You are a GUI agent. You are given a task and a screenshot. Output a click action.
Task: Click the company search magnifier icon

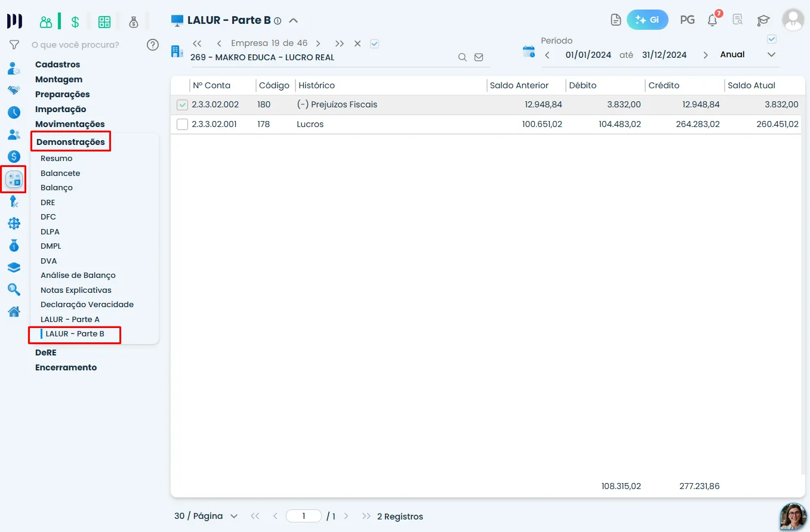coord(462,57)
